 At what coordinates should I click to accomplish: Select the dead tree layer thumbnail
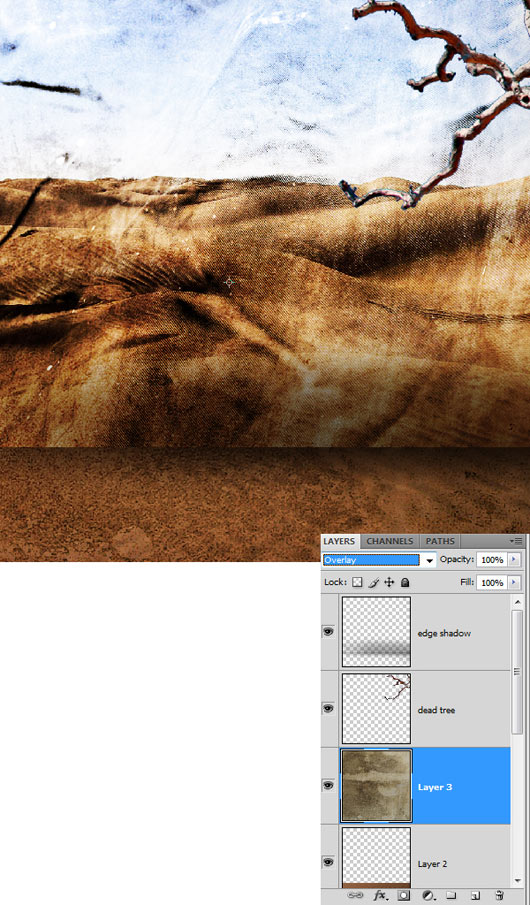click(x=376, y=709)
